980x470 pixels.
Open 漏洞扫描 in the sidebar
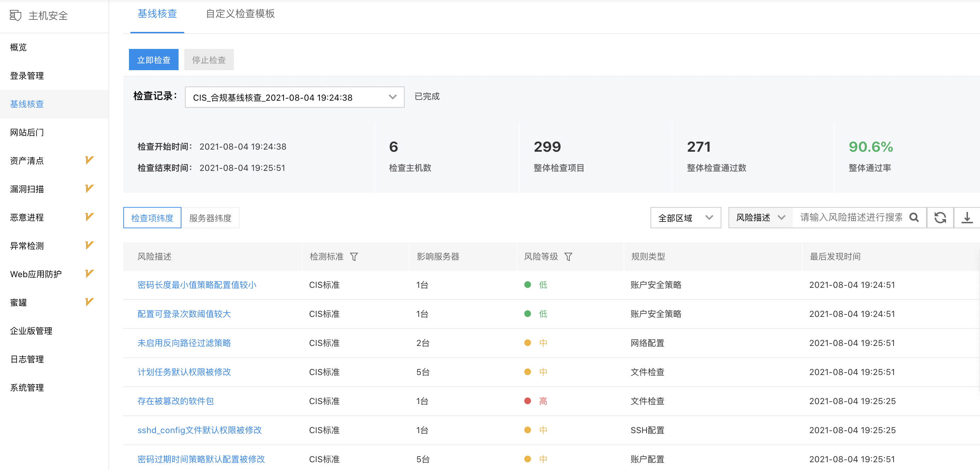click(x=27, y=189)
